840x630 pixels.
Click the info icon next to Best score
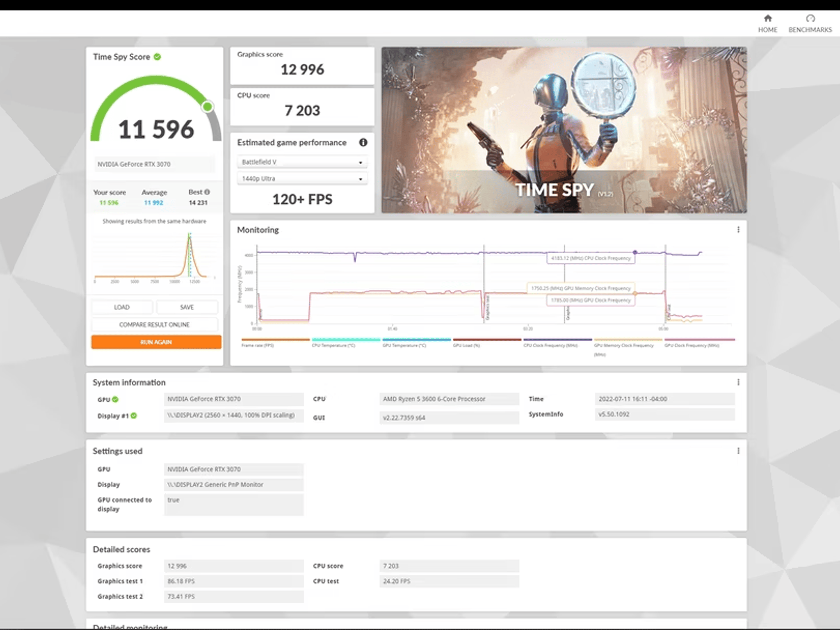207,192
